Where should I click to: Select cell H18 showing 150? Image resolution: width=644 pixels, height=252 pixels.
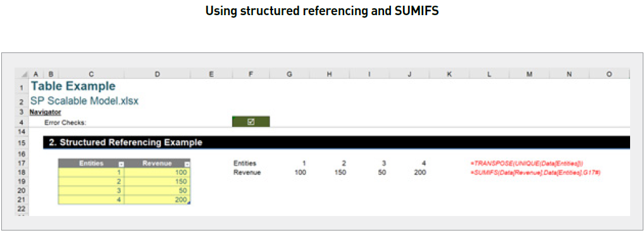[x=329, y=172]
